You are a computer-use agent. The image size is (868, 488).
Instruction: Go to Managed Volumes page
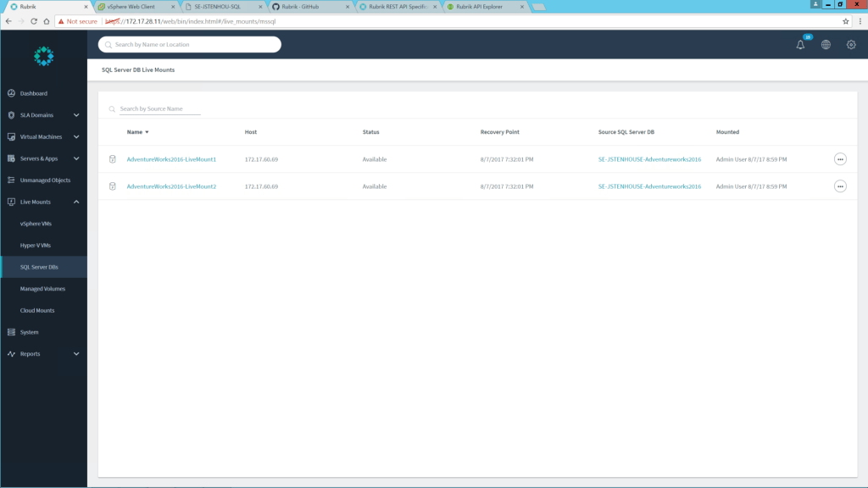click(x=42, y=289)
